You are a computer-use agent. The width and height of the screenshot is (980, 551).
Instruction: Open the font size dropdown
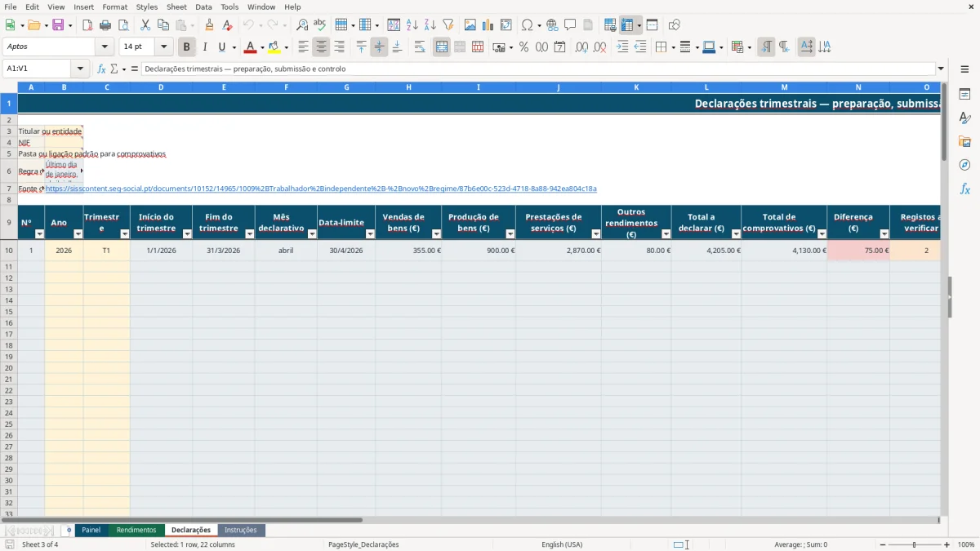click(164, 47)
